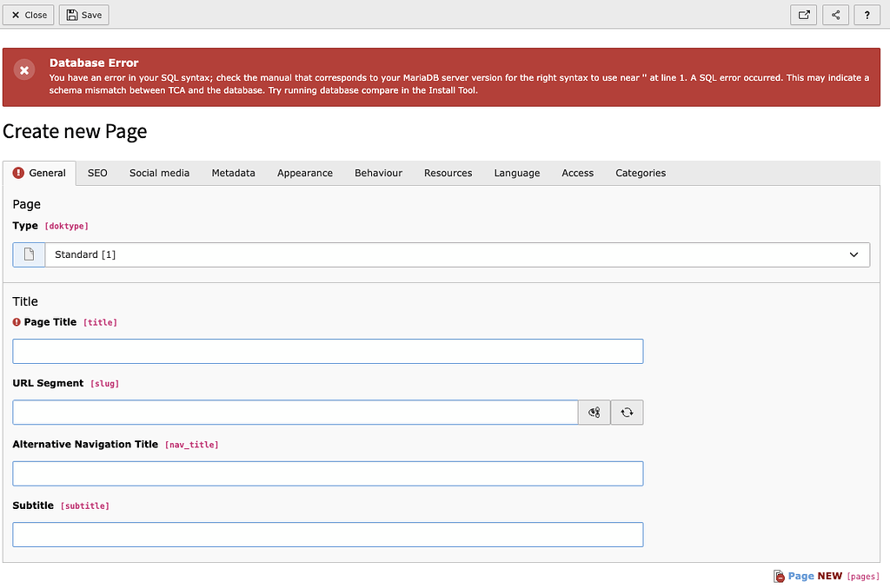The height and width of the screenshot is (588, 890).
Task: Focus the Alternative Navigation Title field
Action: pos(328,473)
